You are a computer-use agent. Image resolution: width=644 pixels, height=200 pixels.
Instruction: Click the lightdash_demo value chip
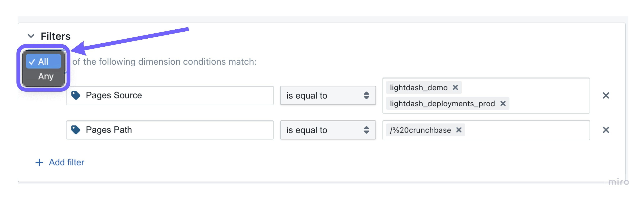click(419, 88)
